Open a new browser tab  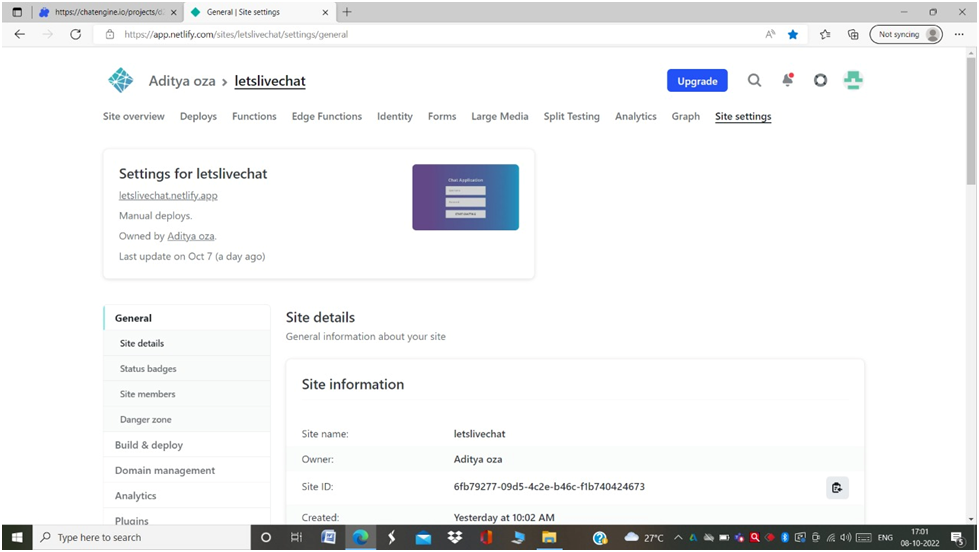347,12
